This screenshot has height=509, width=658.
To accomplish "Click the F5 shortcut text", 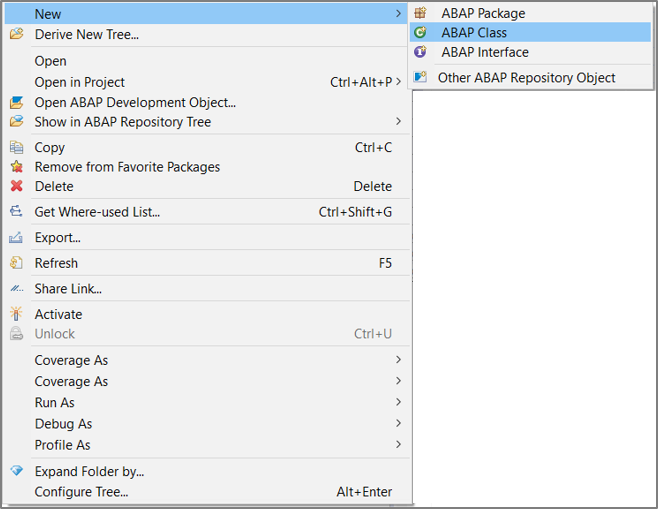I will coord(385,263).
